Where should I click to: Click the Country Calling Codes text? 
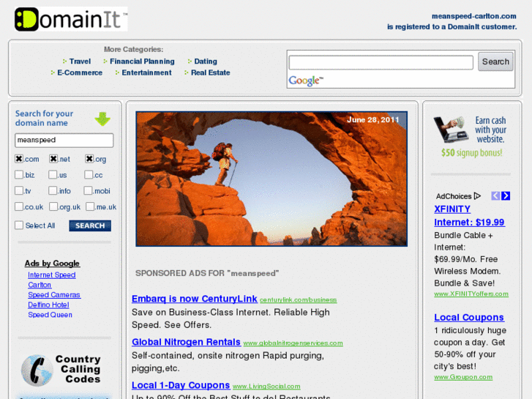[78, 369]
